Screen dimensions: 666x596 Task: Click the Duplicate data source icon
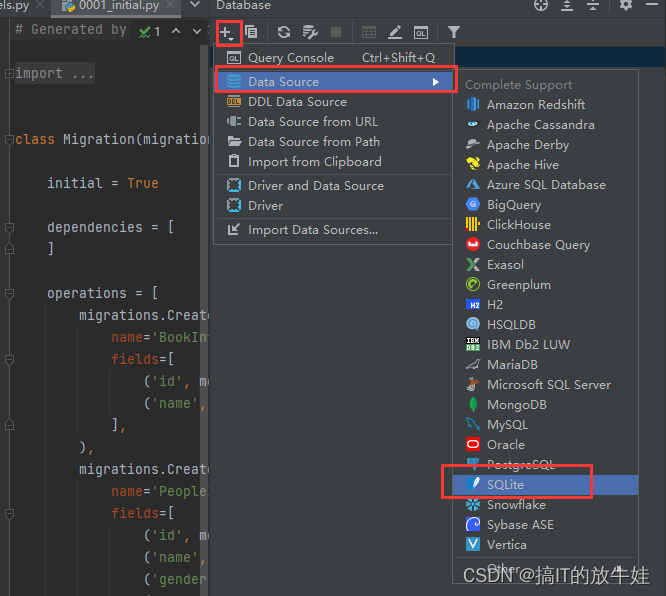pos(251,32)
